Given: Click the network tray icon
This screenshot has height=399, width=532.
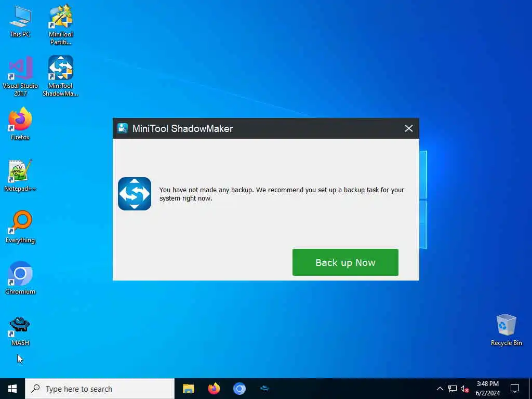Looking at the screenshot, I should (x=453, y=389).
